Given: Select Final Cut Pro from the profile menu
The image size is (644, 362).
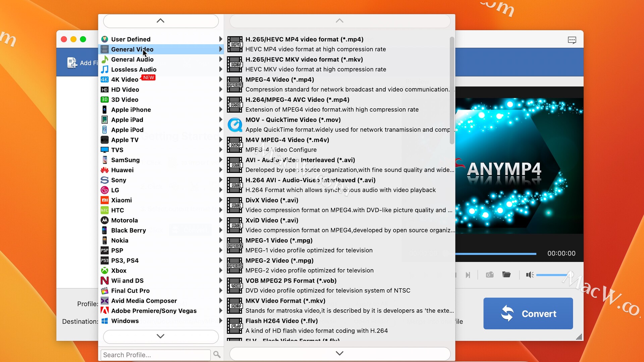Looking at the screenshot, I should tap(131, 291).
